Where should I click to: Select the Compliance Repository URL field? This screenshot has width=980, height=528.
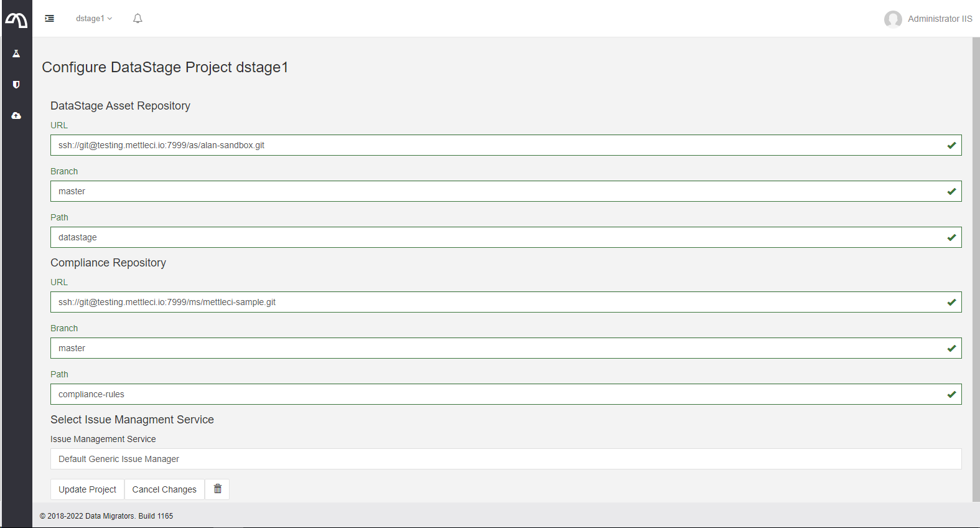[498, 302]
